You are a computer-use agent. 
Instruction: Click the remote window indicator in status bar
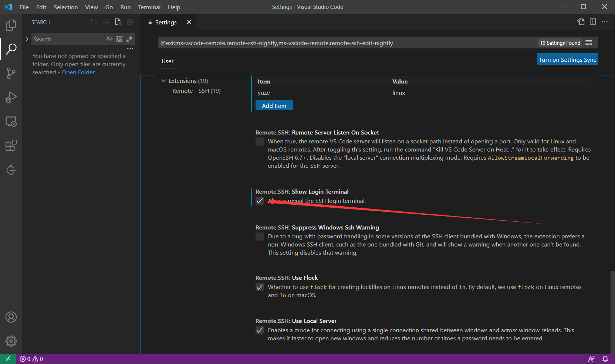click(8, 359)
